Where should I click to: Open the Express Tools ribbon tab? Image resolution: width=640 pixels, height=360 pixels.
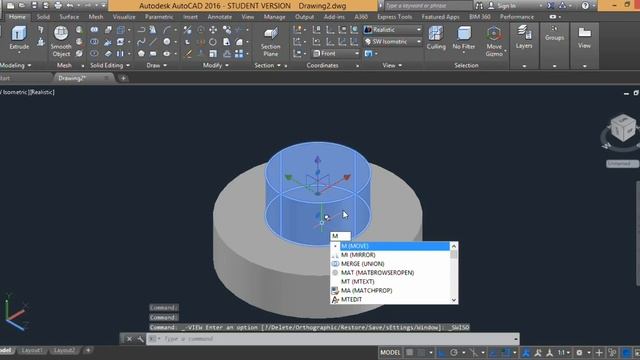[394, 17]
